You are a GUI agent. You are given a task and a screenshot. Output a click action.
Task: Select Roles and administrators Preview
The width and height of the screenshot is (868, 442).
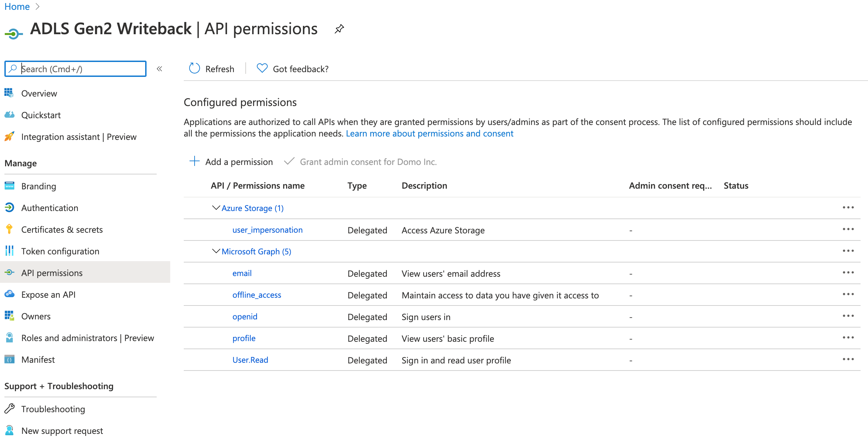point(88,338)
